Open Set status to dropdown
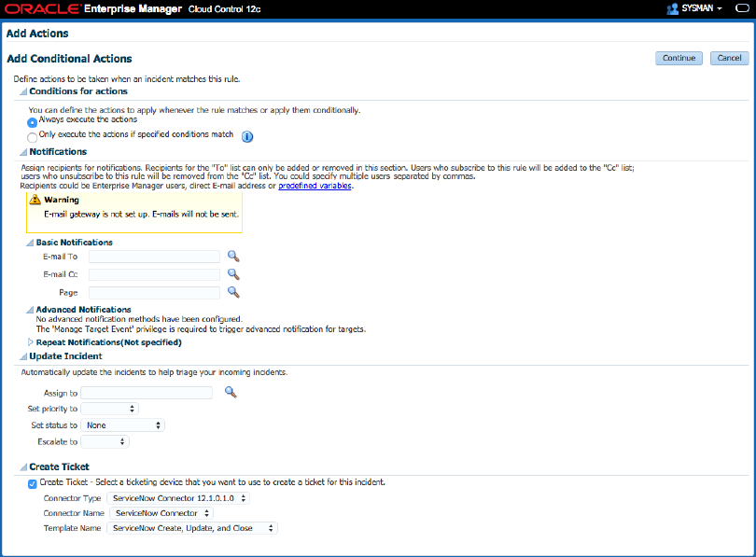Screen dimensions: 756x557 [123, 425]
